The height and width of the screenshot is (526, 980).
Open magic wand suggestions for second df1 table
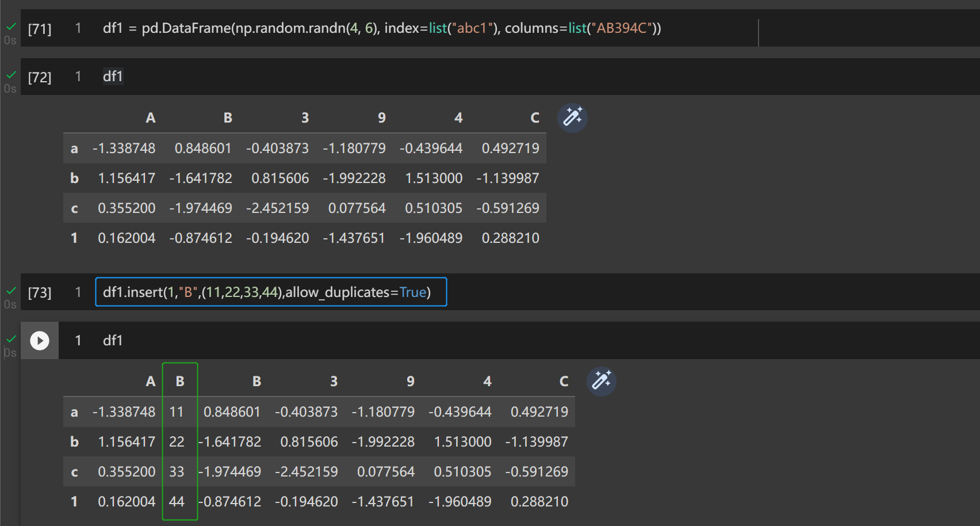coord(601,381)
